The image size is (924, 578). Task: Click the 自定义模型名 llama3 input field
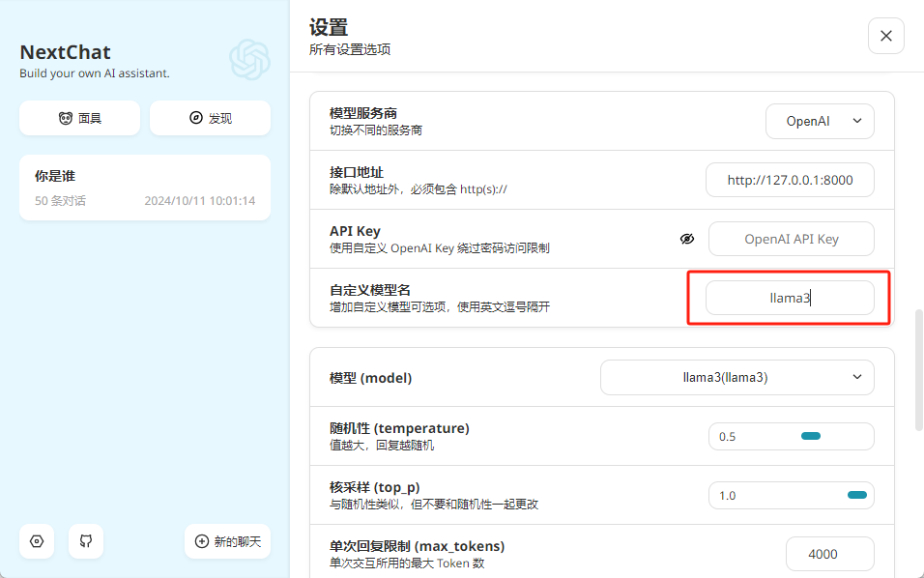790,298
